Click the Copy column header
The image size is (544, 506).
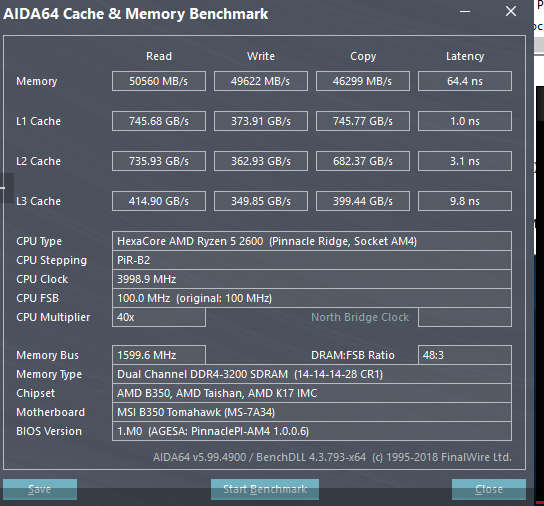pos(363,57)
